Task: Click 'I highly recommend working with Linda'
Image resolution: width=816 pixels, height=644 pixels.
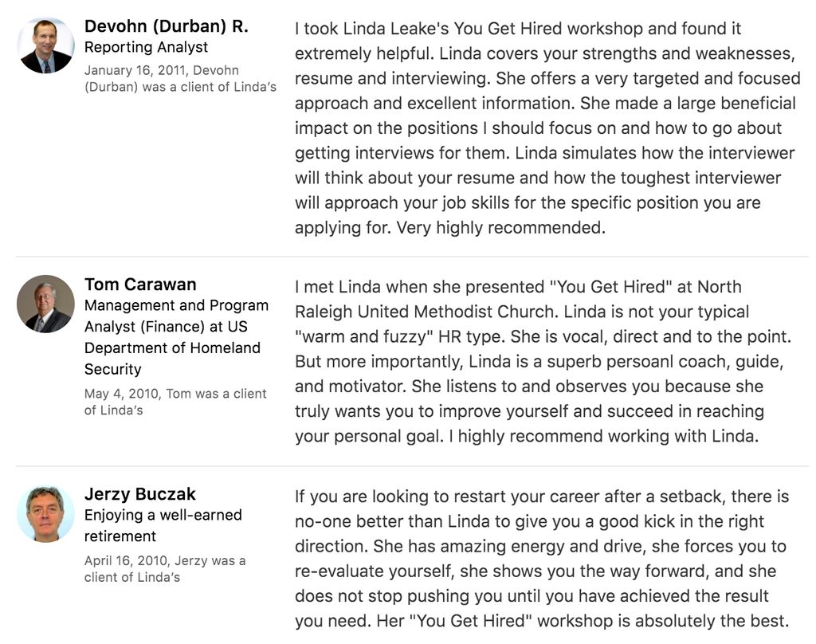Action: [604, 436]
